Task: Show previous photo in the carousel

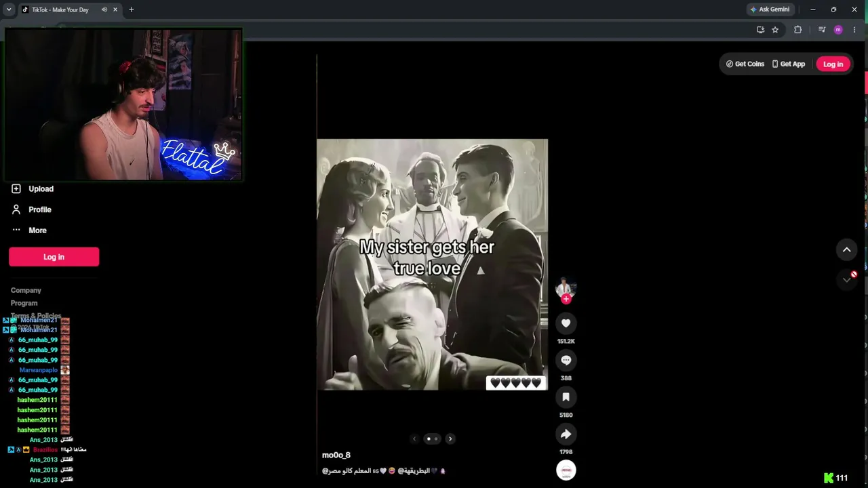Action: pos(414,439)
